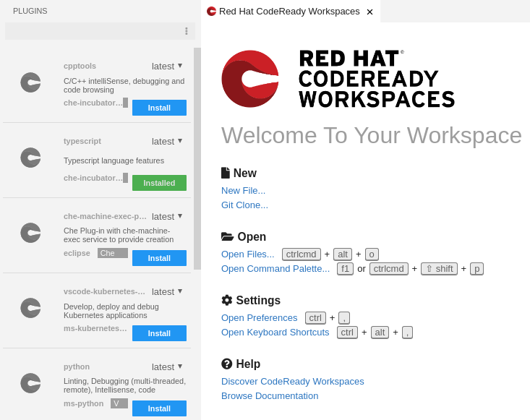Open the plugins search more-options menu
This screenshot has width=530, height=420.
[x=187, y=31]
